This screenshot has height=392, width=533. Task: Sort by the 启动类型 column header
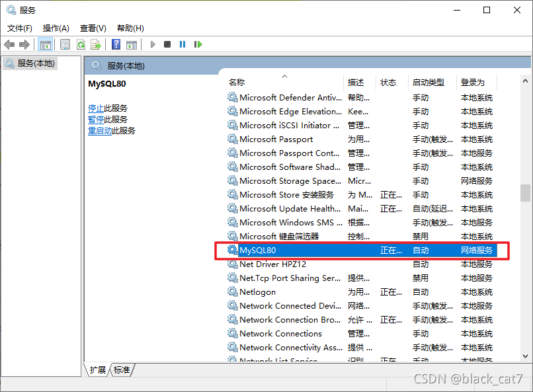(x=432, y=83)
